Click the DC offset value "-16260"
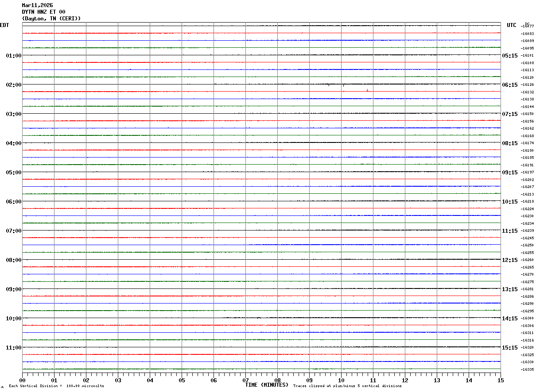 click(x=527, y=260)
